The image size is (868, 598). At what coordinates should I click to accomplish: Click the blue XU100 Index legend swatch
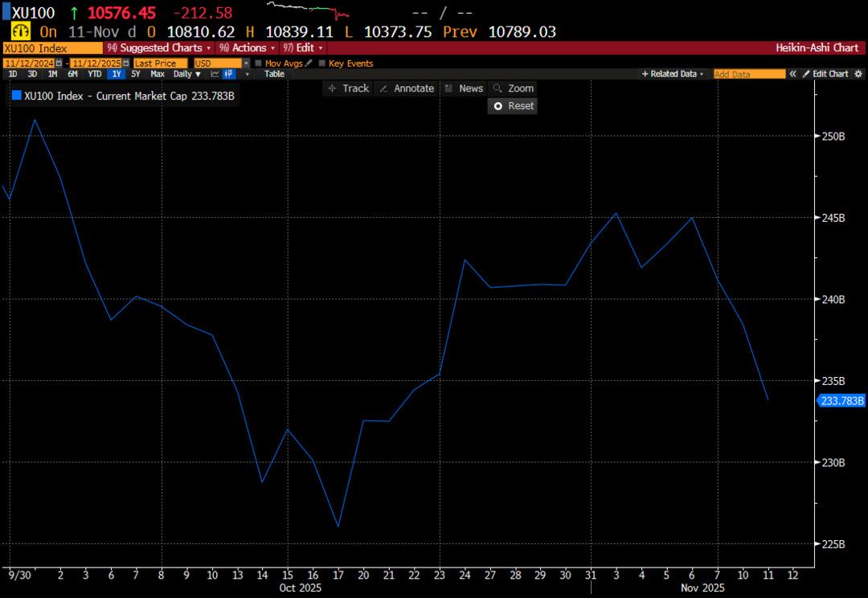tap(16, 96)
